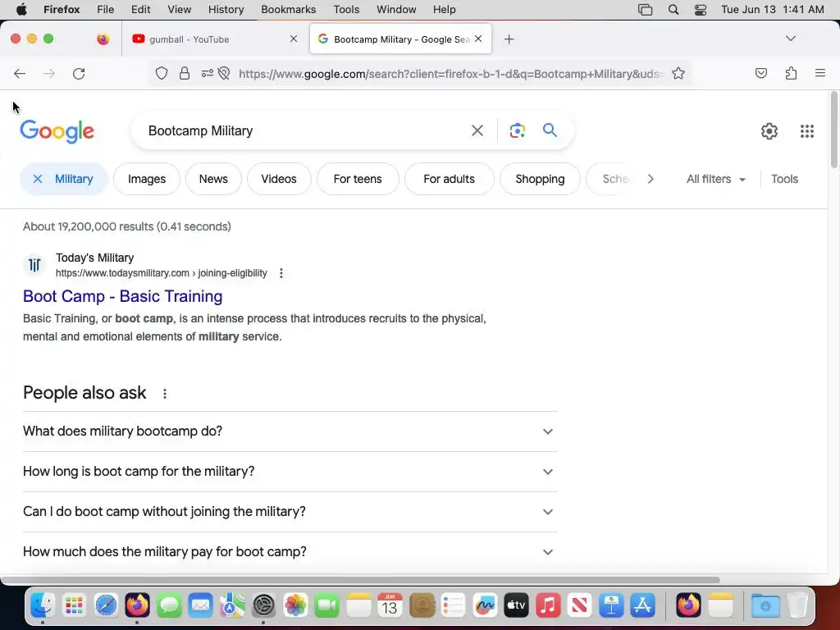This screenshot has width=840, height=630.
Task: Expand "How long is boot camp for the military?"
Action: pos(290,472)
